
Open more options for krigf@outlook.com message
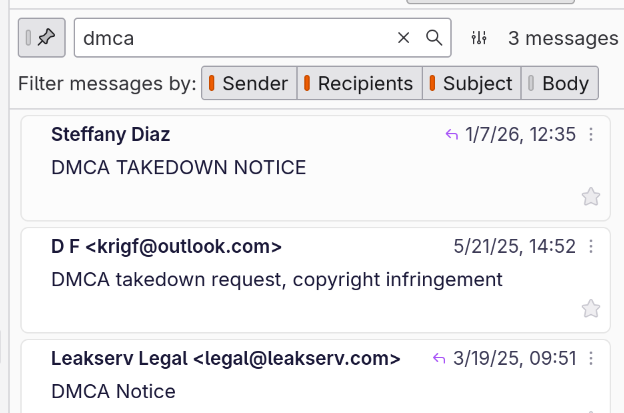pos(591,246)
